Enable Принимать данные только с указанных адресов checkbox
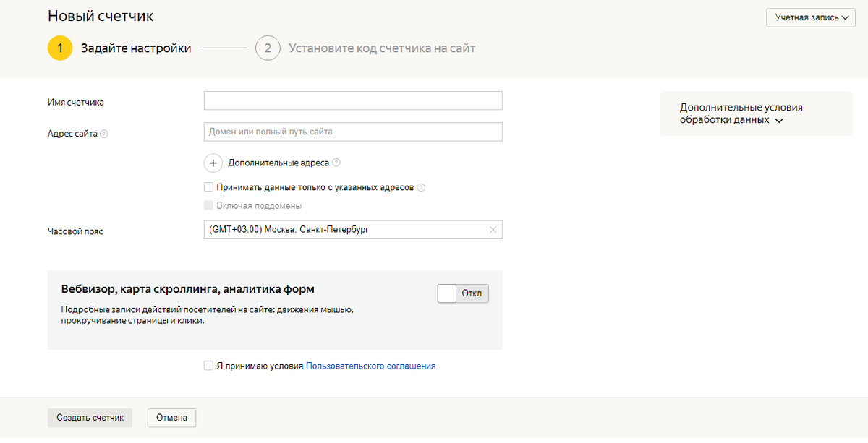The height and width of the screenshot is (443, 868). click(x=208, y=187)
